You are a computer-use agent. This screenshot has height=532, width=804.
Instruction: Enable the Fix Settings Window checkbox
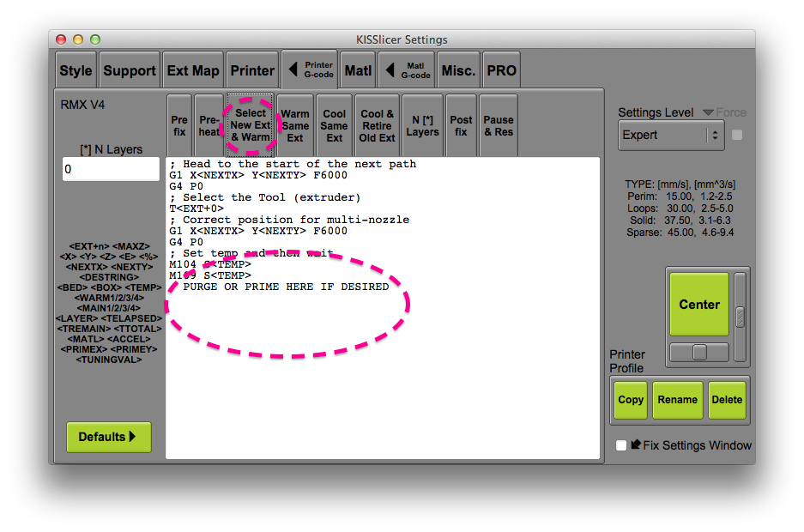click(x=621, y=445)
